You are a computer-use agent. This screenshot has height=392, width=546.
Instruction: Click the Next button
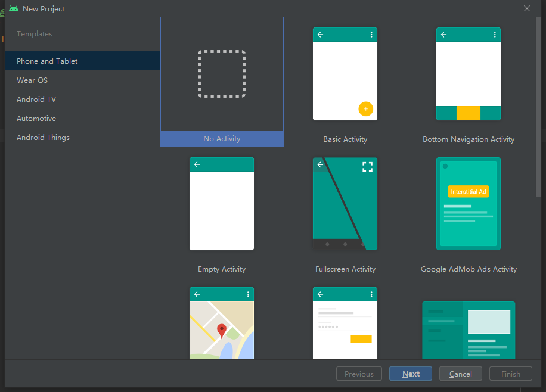tap(410, 374)
